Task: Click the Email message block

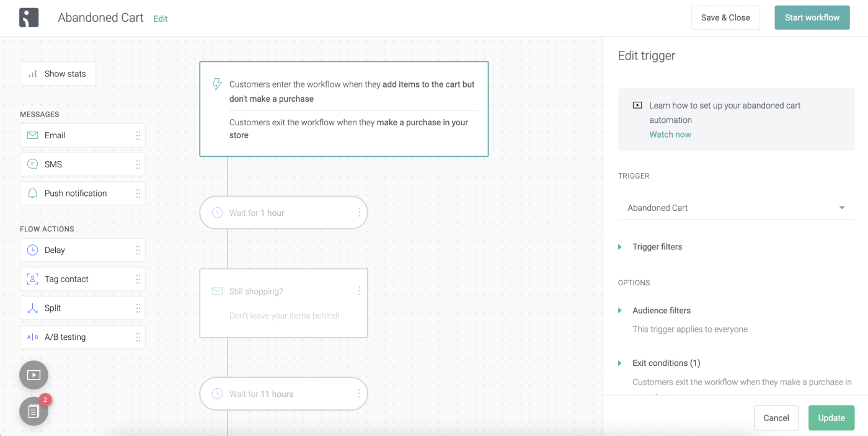Action: pyautogui.click(x=82, y=135)
